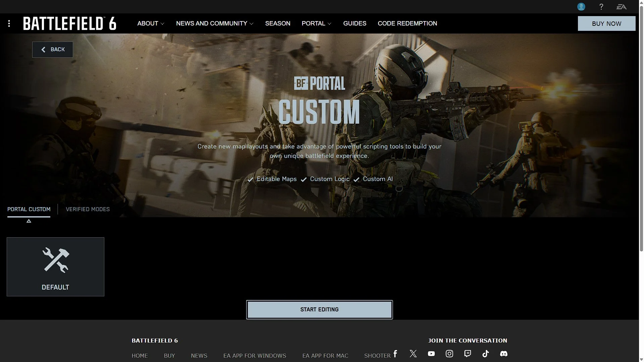Image resolution: width=644 pixels, height=362 pixels.
Task: Open the Twitch social icon
Action: click(x=468, y=354)
